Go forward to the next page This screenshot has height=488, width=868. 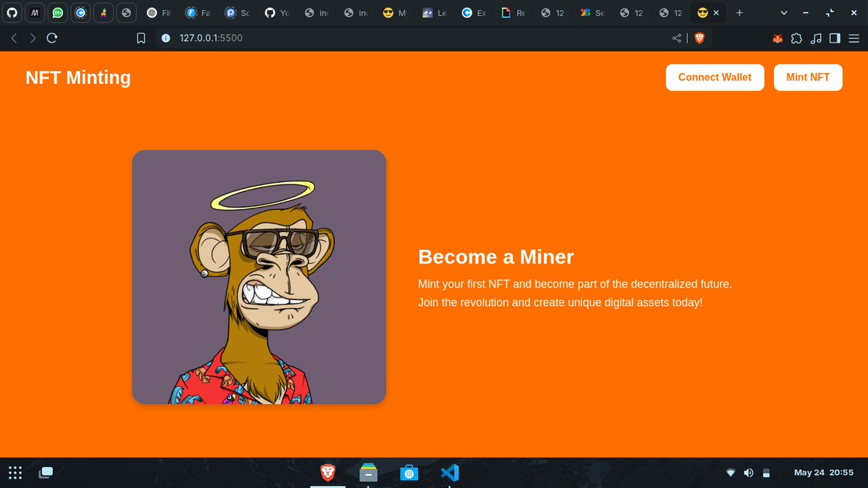[33, 38]
